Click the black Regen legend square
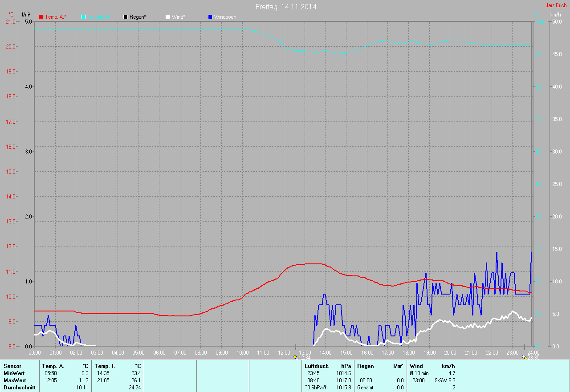Viewport: 570px width, 392px height. [x=126, y=17]
